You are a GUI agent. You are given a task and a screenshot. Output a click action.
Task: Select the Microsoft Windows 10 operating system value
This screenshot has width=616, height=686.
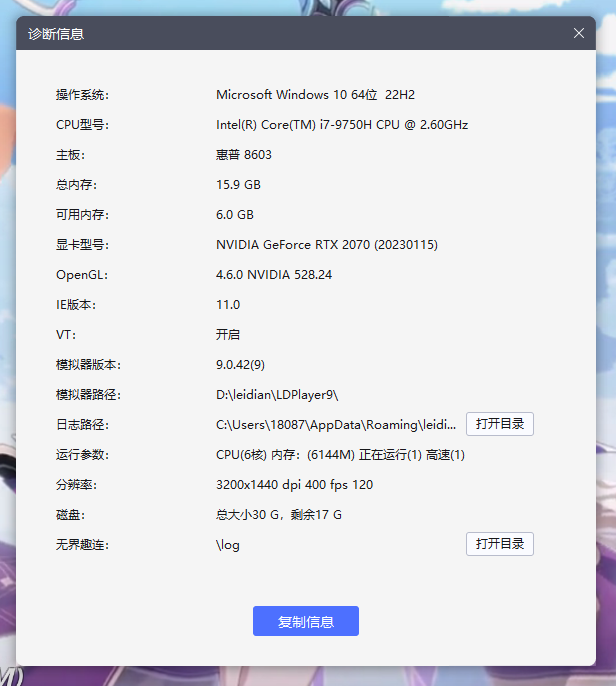[315, 95]
